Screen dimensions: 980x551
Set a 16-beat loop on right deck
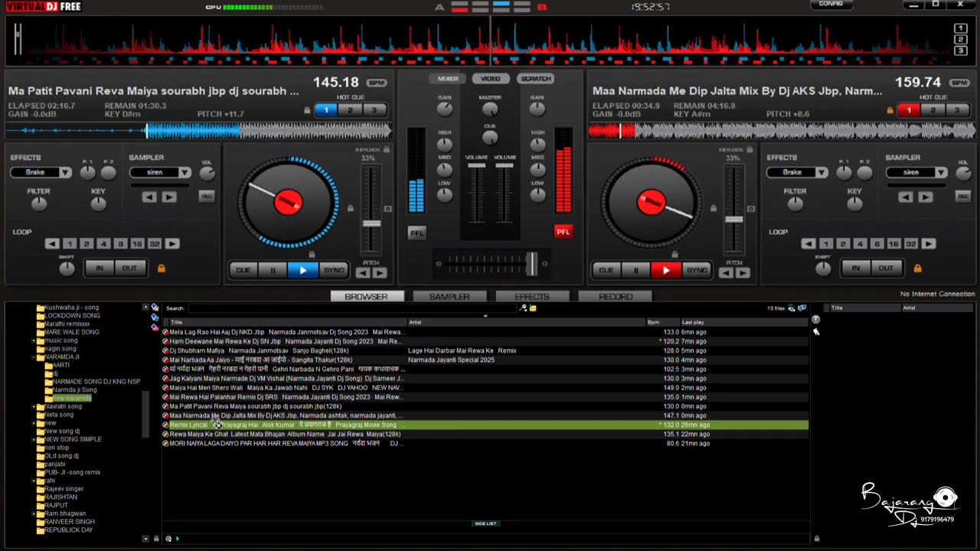coord(893,244)
